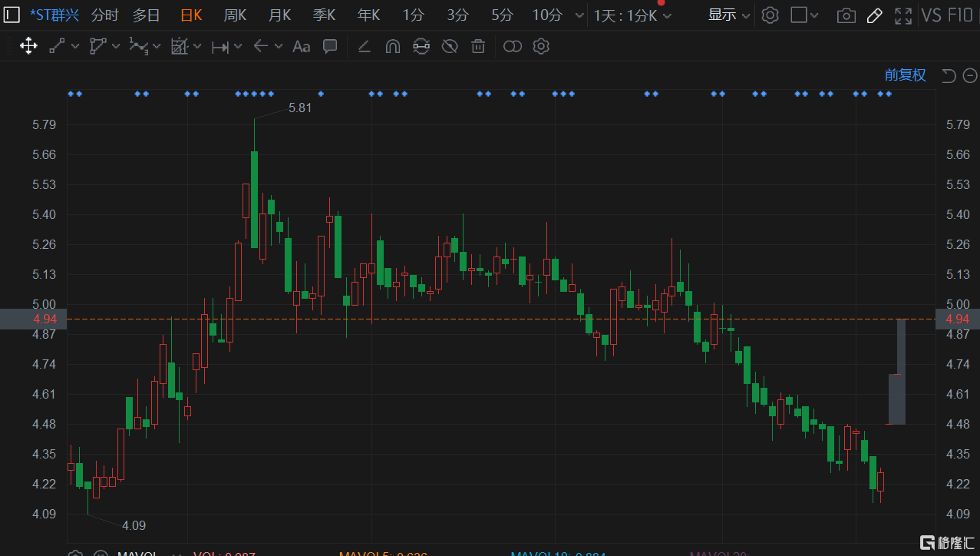Select the range ruler tool

220,47
